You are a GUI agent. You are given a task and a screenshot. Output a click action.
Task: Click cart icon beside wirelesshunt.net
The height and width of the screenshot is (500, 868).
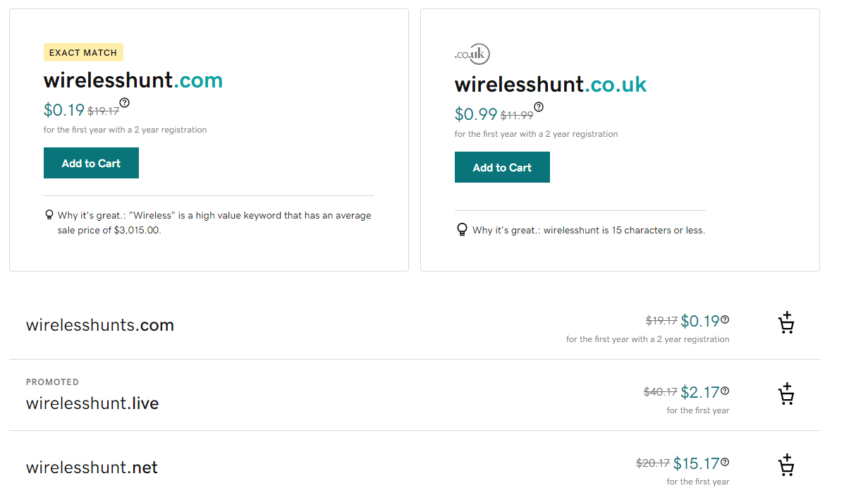click(786, 465)
